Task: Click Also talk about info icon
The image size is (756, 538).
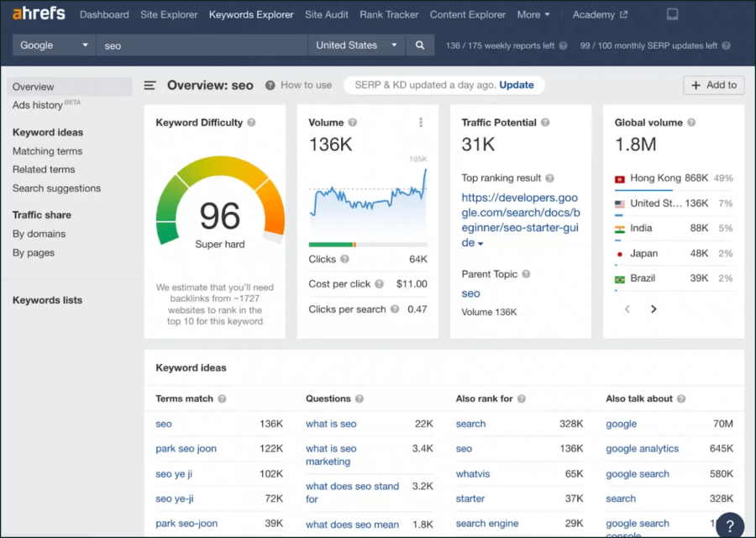Action: (x=680, y=399)
